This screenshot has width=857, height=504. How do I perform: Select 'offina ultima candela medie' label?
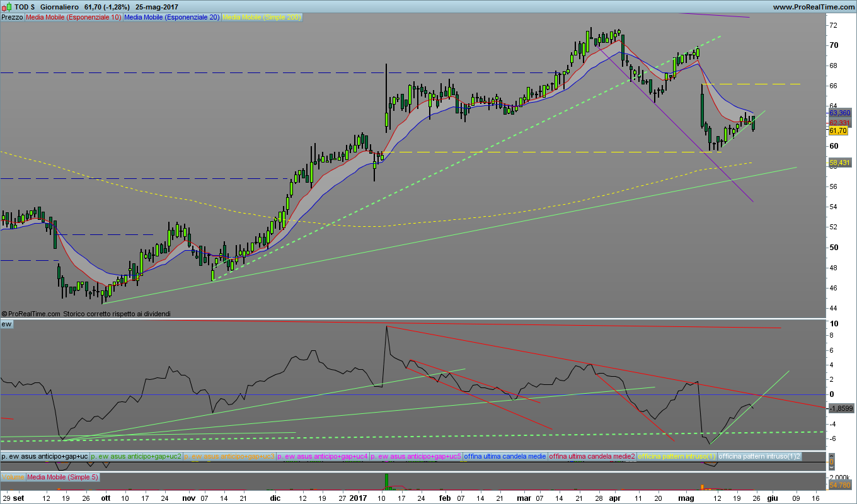coord(505,455)
